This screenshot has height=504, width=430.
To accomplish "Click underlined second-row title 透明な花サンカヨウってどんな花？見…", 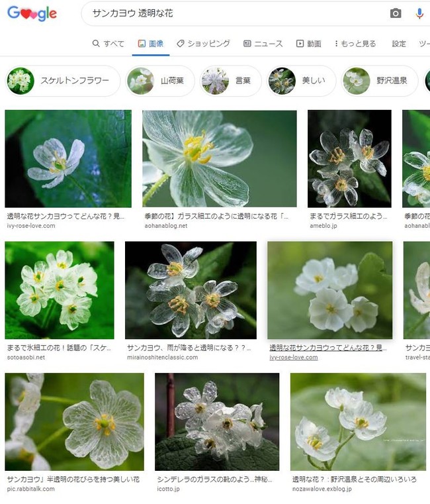I will click(x=328, y=348).
